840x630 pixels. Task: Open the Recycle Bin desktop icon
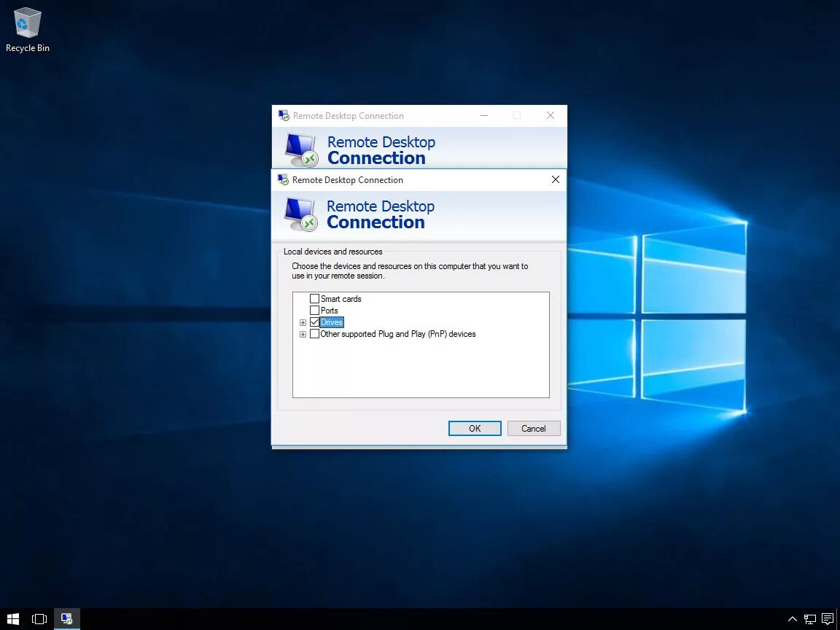tap(27, 29)
